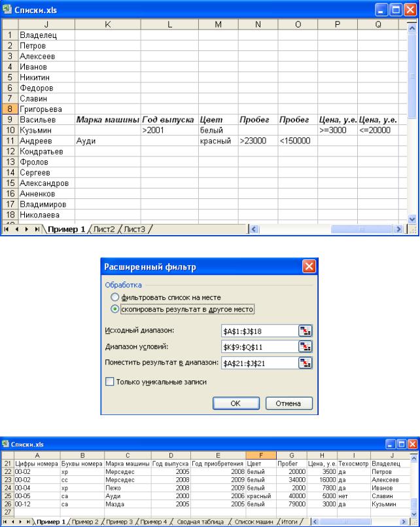Select 'фильтровать список на месте' radio option
This screenshot has height=527, width=420.
[115, 297]
